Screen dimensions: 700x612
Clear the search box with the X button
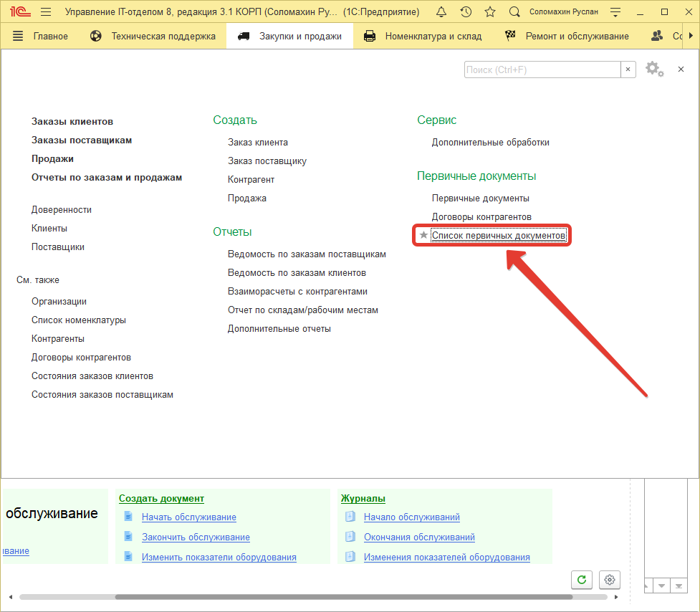coord(628,70)
